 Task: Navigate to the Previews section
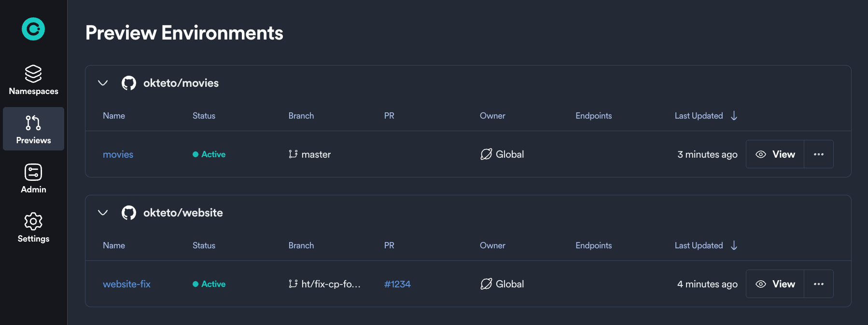(33, 129)
